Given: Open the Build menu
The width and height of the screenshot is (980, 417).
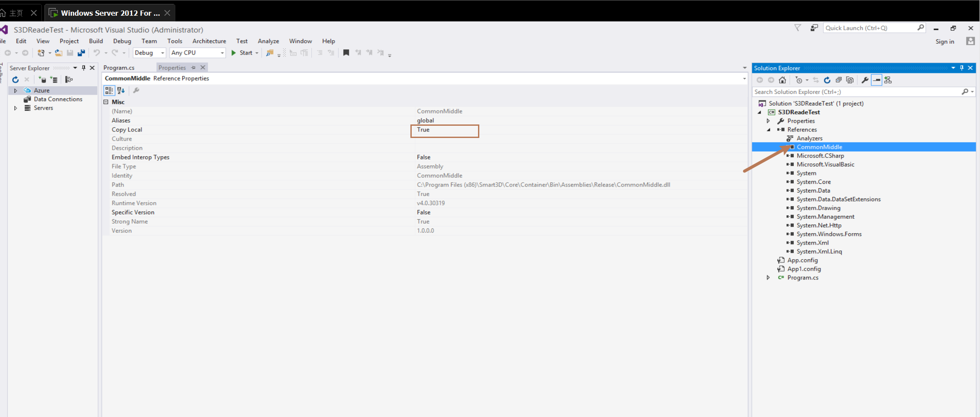Looking at the screenshot, I should 96,41.
